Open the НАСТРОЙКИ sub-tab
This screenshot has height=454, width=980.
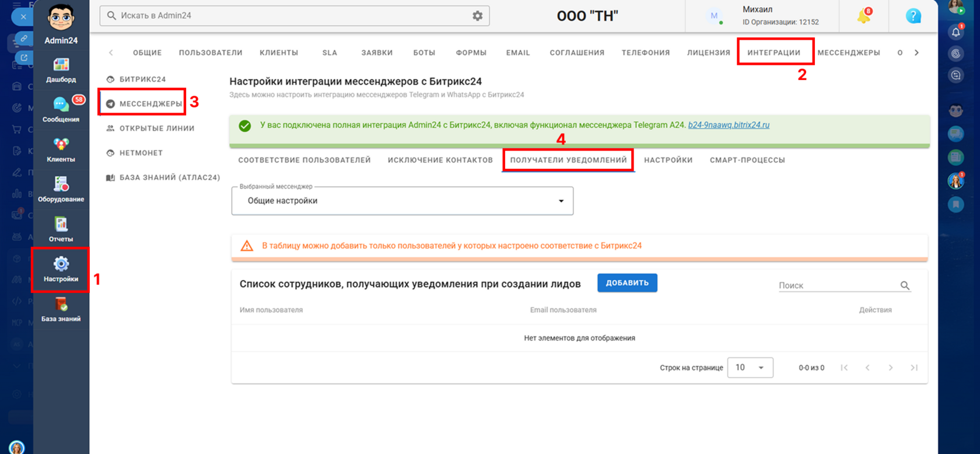(x=668, y=160)
